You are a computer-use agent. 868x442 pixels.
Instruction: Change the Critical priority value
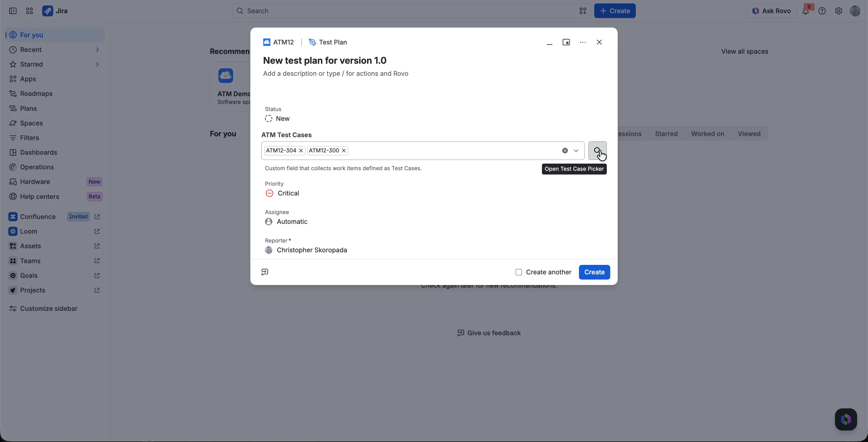point(282,193)
